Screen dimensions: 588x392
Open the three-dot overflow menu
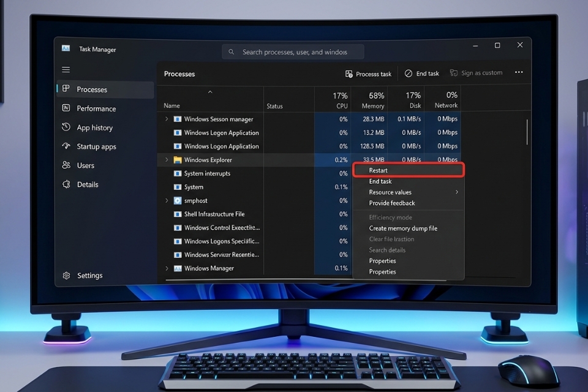pos(518,72)
